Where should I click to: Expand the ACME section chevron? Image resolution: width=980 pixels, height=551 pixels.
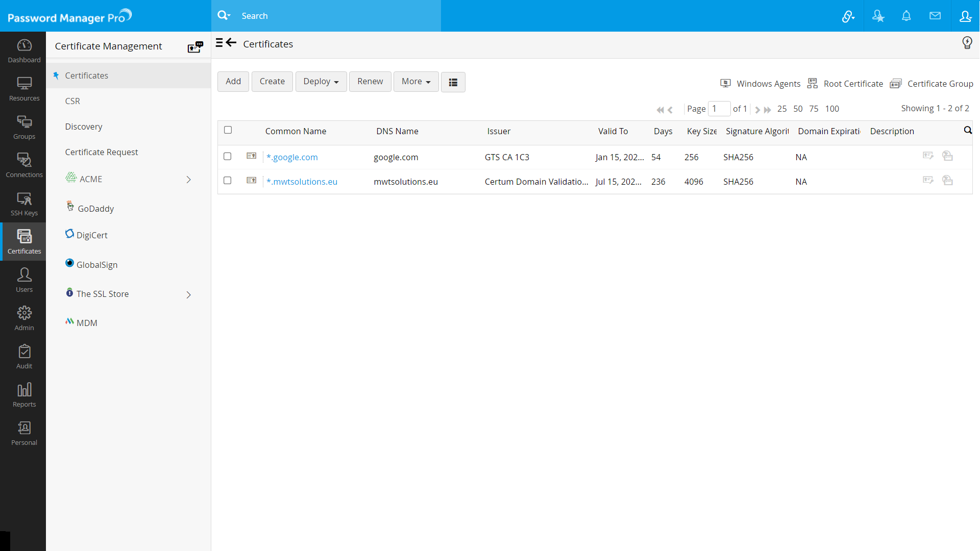coord(188,180)
